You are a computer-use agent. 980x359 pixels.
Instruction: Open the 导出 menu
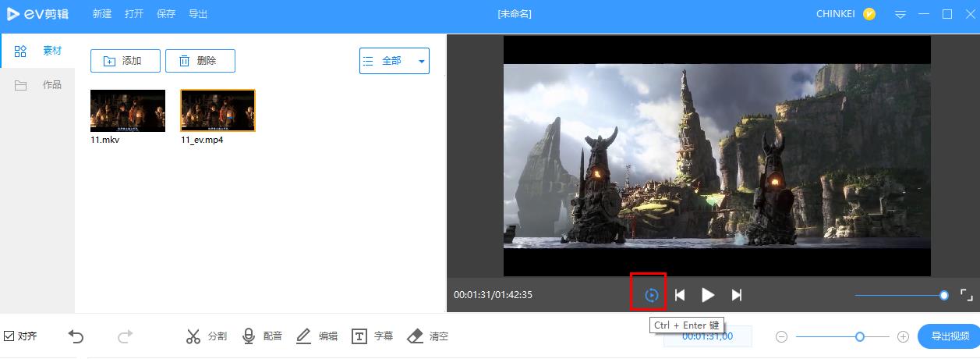(x=198, y=14)
